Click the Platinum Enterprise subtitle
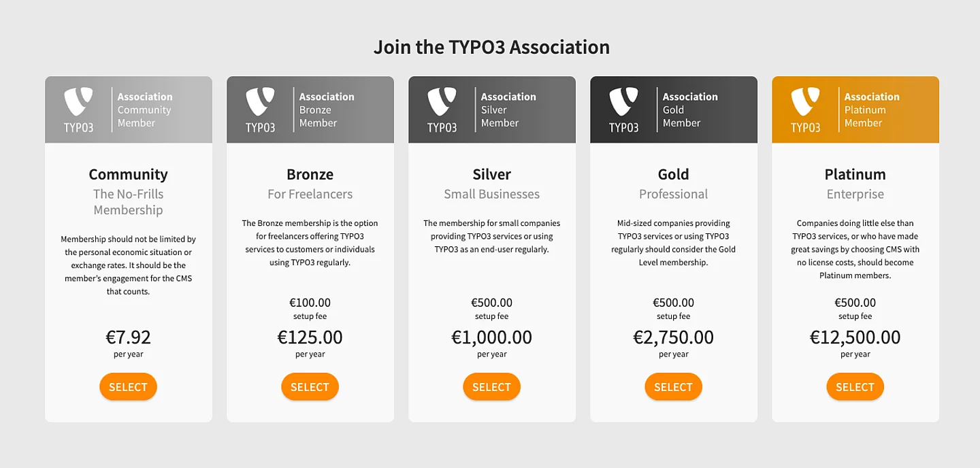 pyautogui.click(x=855, y=194)
